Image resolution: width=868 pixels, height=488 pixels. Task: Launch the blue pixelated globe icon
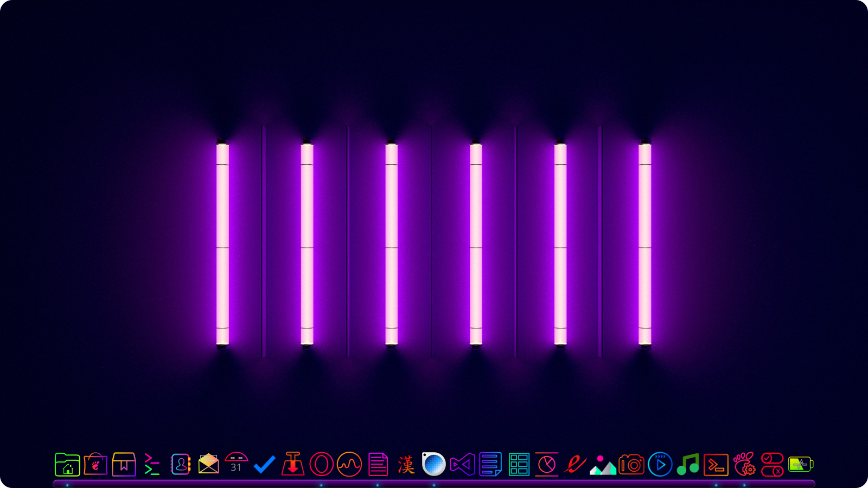(434, 464)
